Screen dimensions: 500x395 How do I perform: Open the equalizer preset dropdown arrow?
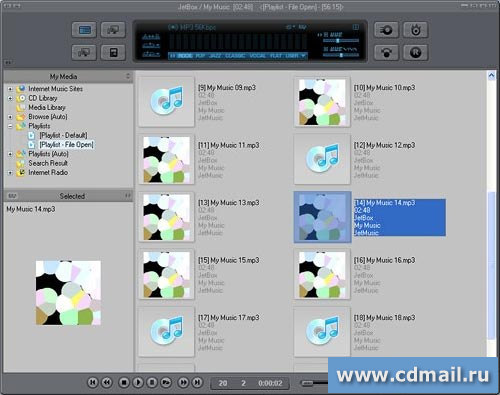click(303, 56)
